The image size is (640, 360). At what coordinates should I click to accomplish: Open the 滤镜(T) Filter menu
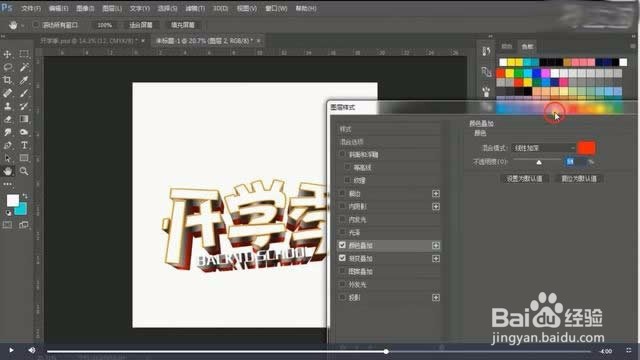point(195,8)
